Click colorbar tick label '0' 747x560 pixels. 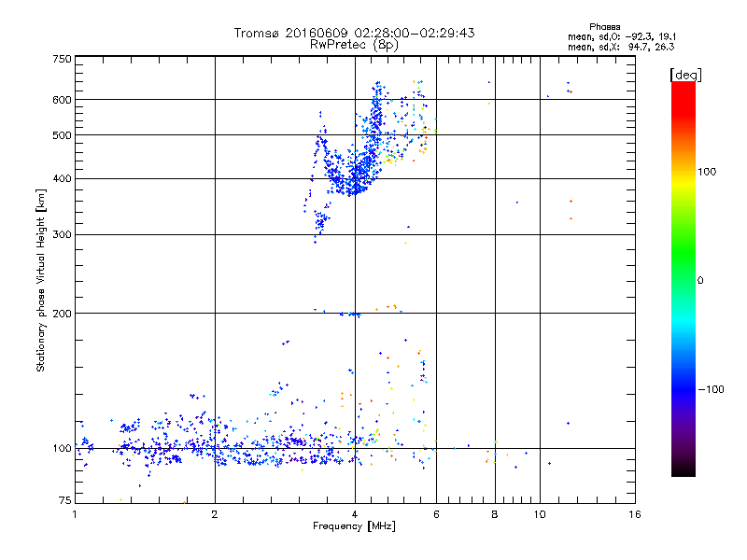pyautogui.click(x=700, y=281)
